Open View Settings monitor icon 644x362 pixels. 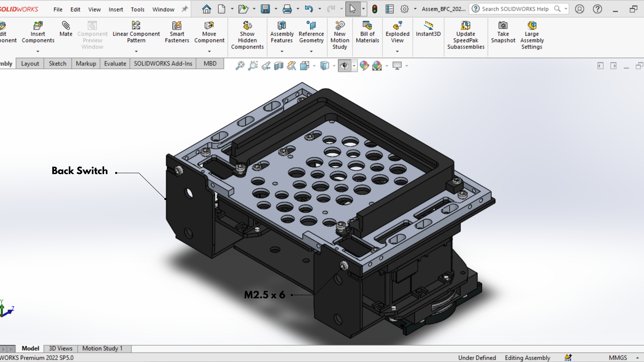coord(397,66)
